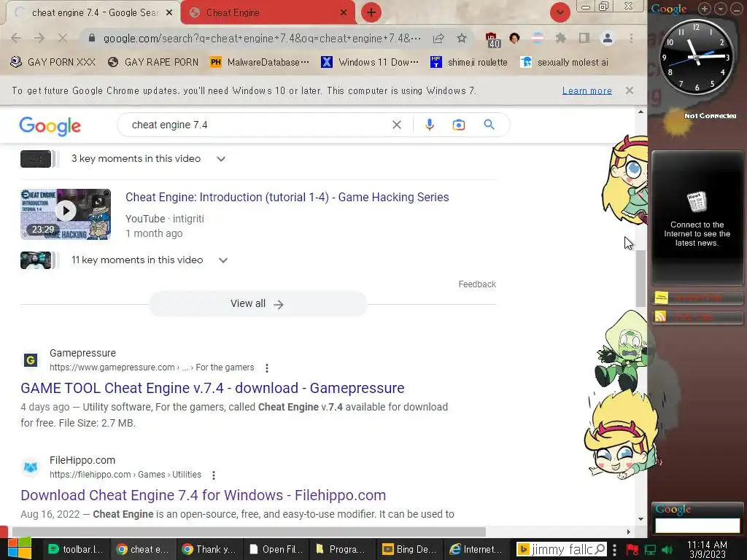747x560 pixels.
Task: Click the Bing desktop search field
Action: [x=562, y=550]
